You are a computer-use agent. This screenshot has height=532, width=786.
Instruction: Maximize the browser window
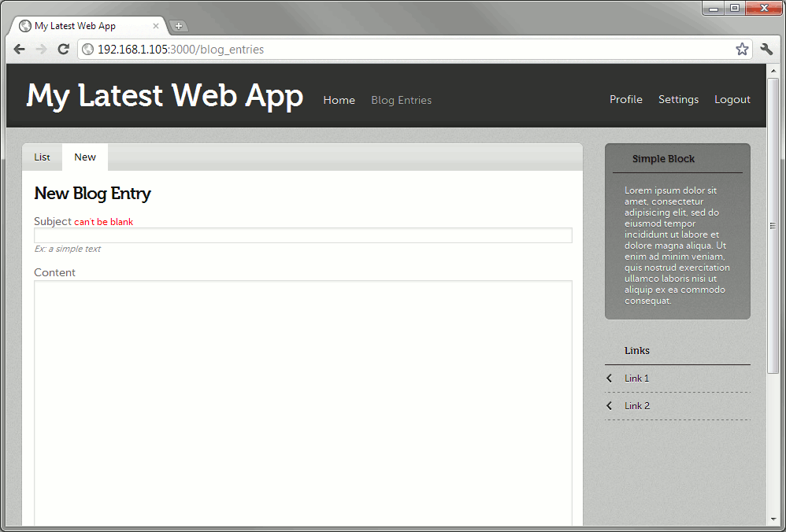735,8
